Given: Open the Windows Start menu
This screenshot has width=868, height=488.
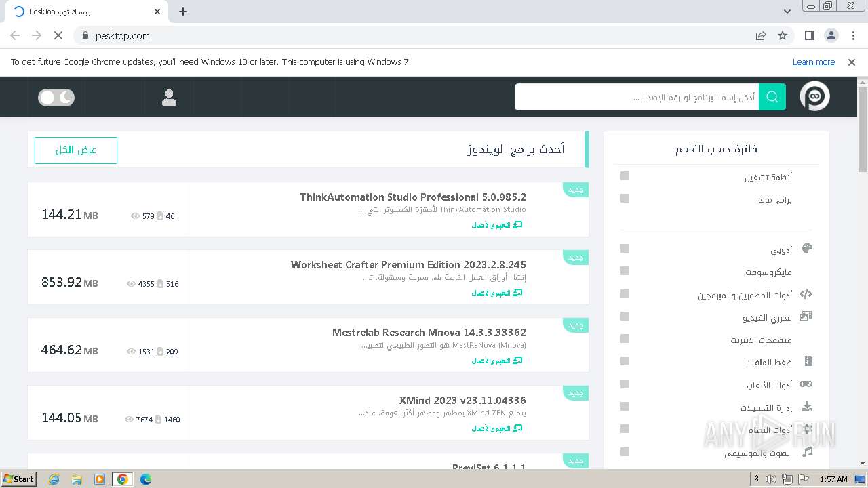Looking at the screenshot, I should coord(18,479).
